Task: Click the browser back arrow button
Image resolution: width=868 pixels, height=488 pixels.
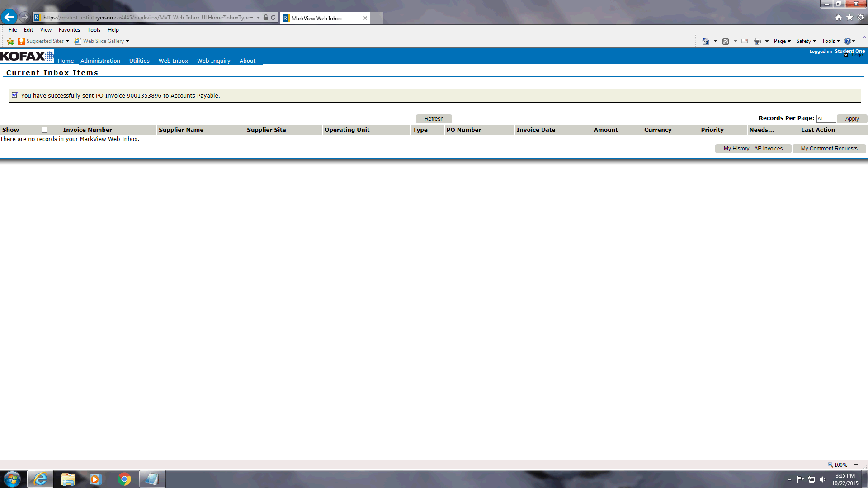Action: coord(9,17)
